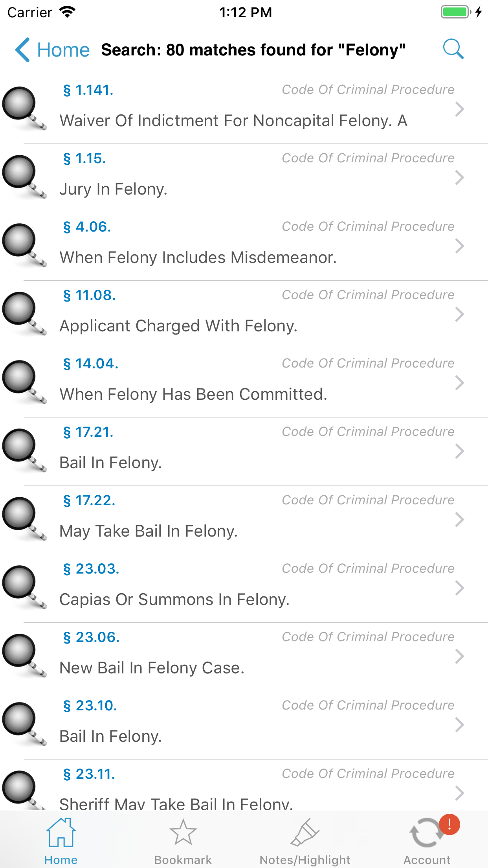488x868 pixels.
Task: Open the Bookmark star icon
Action: [x=182, y=833]
